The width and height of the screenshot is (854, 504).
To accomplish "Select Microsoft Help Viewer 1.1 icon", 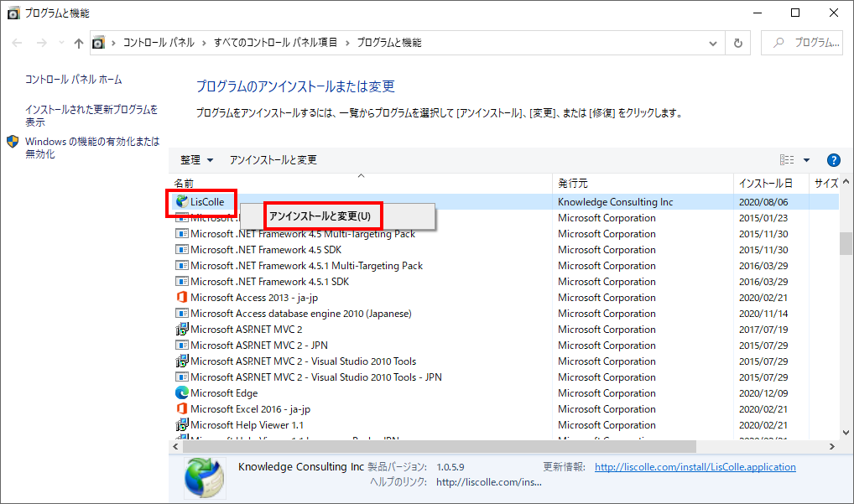I will tap(181, 424).
